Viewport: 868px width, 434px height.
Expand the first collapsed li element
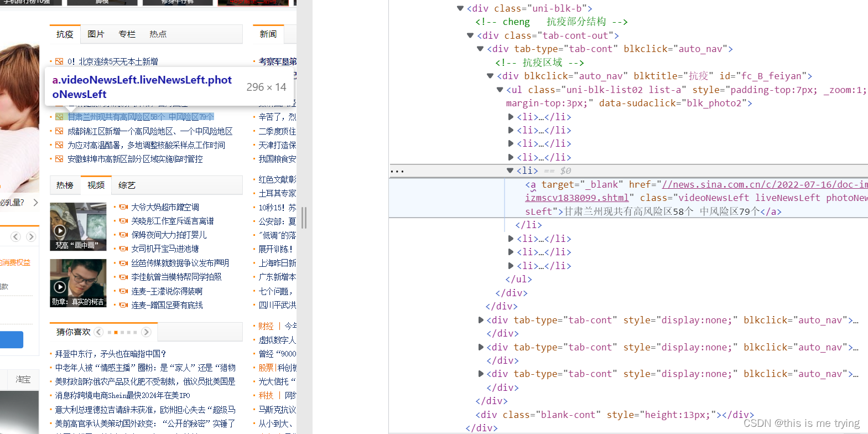[x=511, y=117]
